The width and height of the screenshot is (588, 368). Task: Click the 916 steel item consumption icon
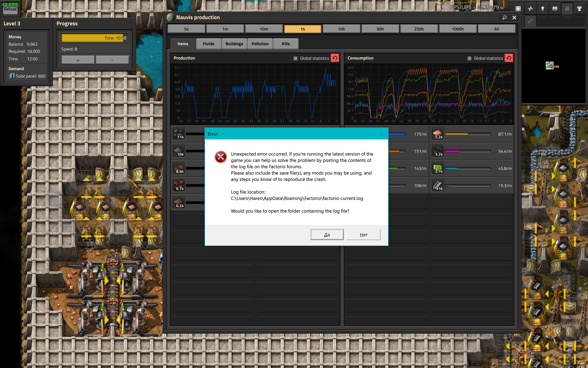coord(438,185)
